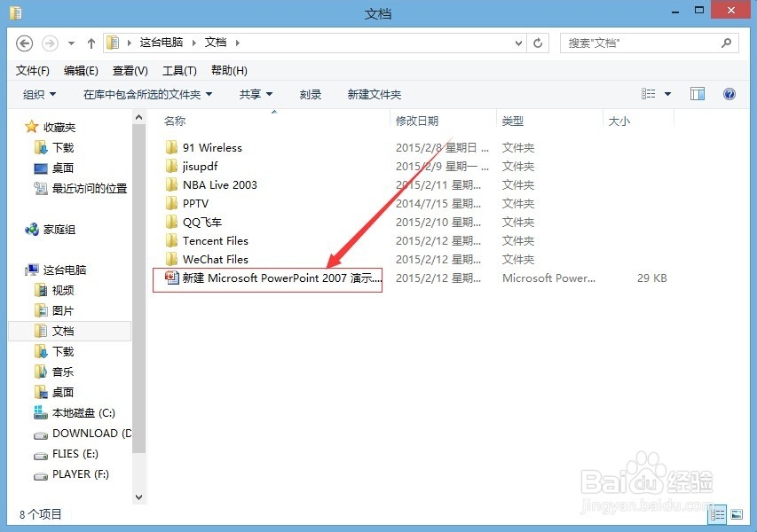
Task: Click the 29 KB size cell
Action: coord(651,278)
